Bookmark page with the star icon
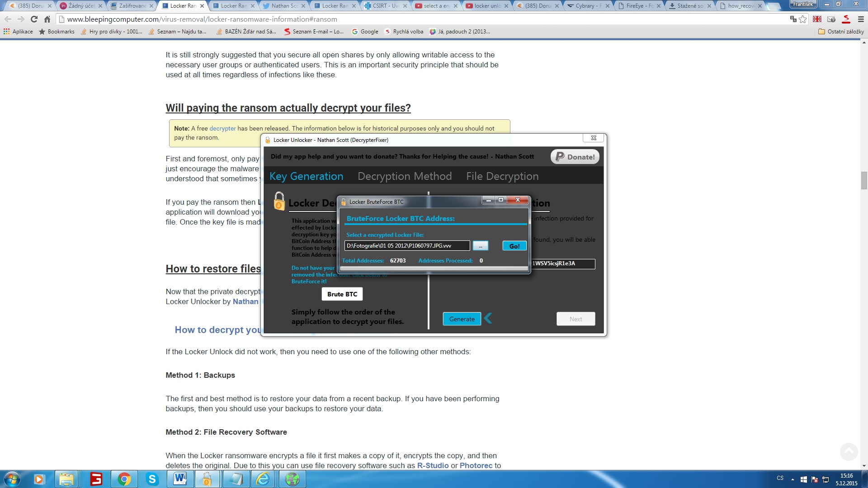Viewport: 868px width, 488px height. pos(803,19)
